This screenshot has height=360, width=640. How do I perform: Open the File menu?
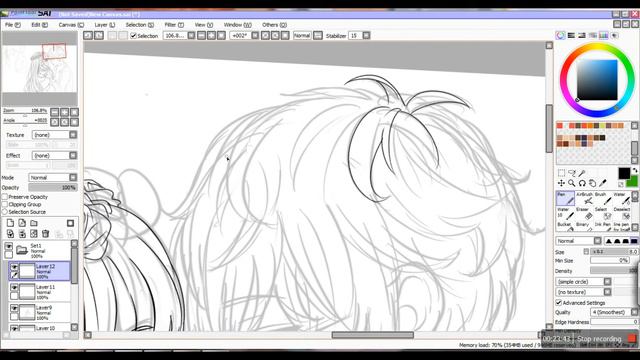(12, 25)
